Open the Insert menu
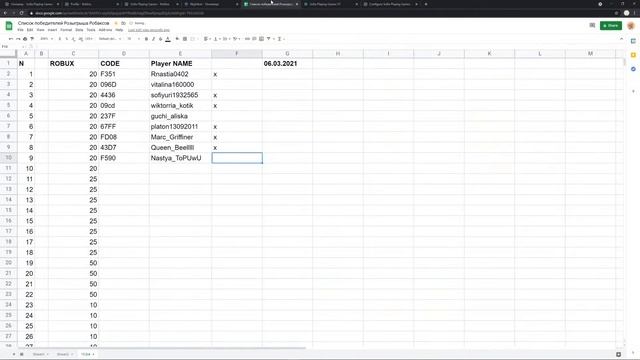This screenshot has height=360, width=640. point(52,30)
